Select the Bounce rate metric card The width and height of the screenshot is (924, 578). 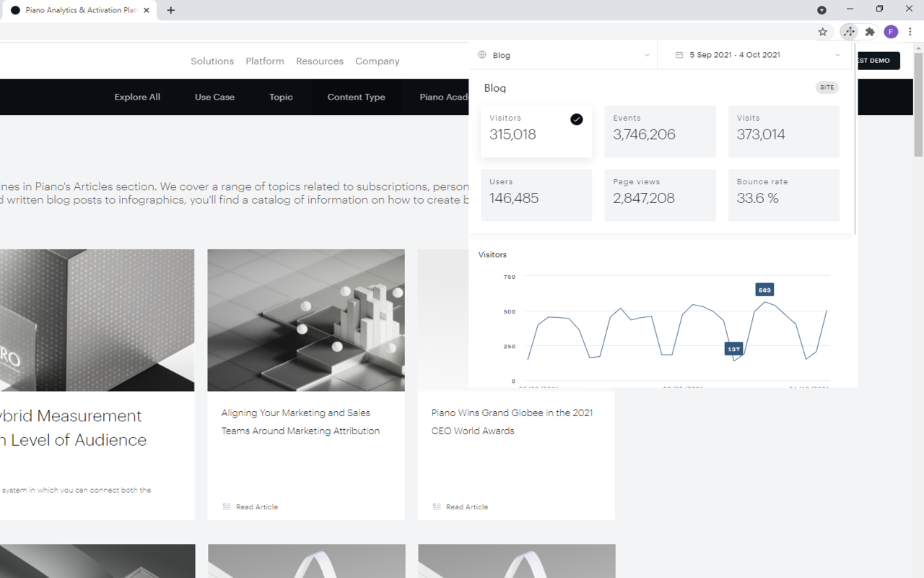point(783,195)
